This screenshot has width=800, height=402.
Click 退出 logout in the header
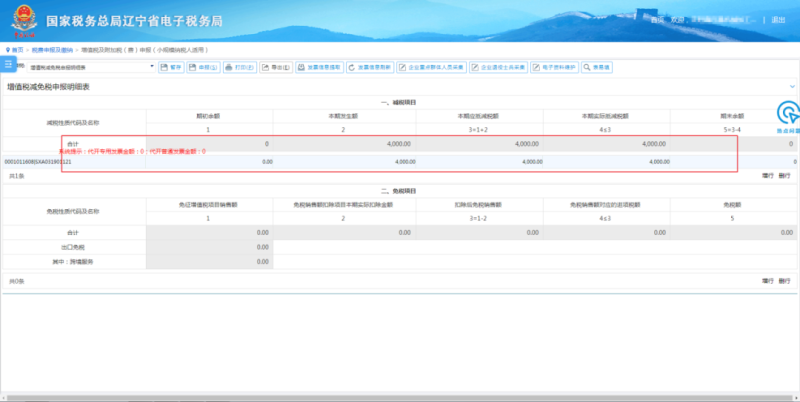click(778, 20)
